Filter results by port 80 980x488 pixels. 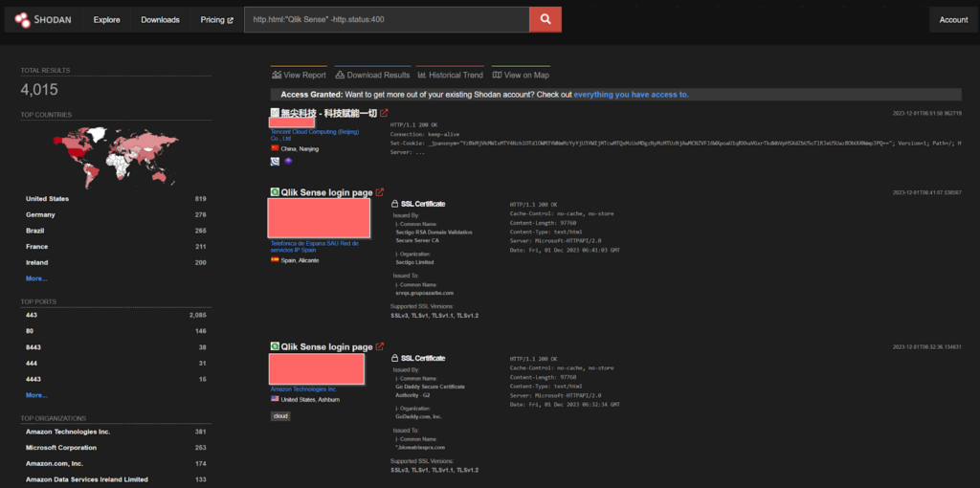click(116, 331)
